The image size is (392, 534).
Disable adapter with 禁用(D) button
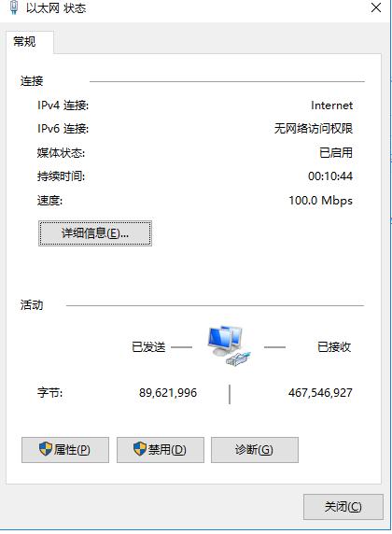tap(161, 450)
